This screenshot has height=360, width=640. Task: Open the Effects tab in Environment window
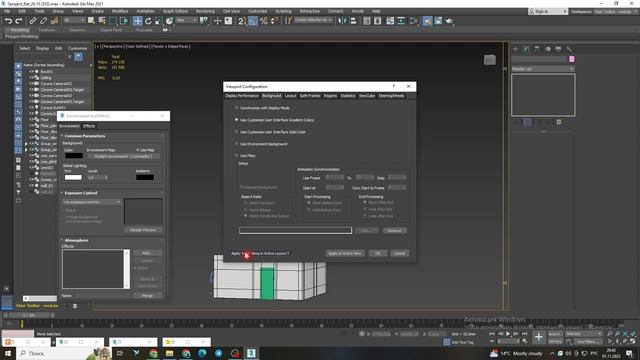coord(89,126)
